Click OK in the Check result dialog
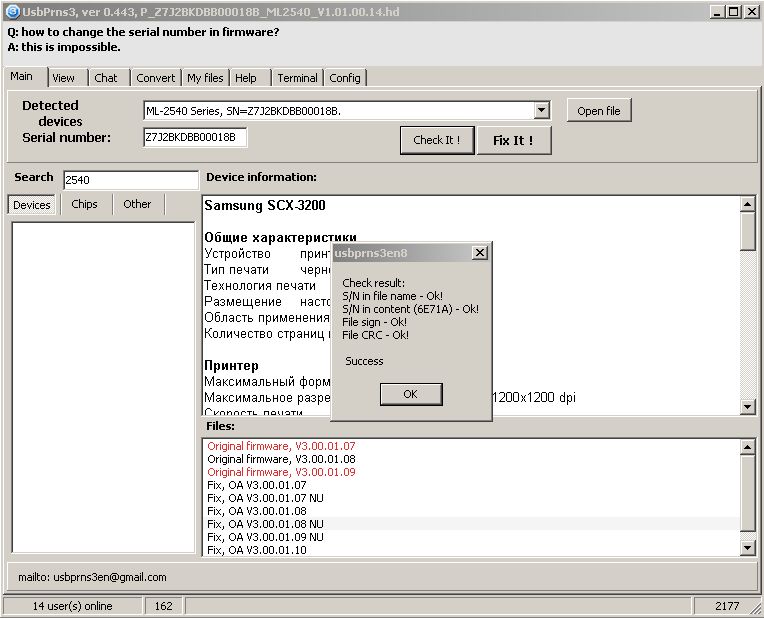764x618 pixels. [x=411, y=394]
